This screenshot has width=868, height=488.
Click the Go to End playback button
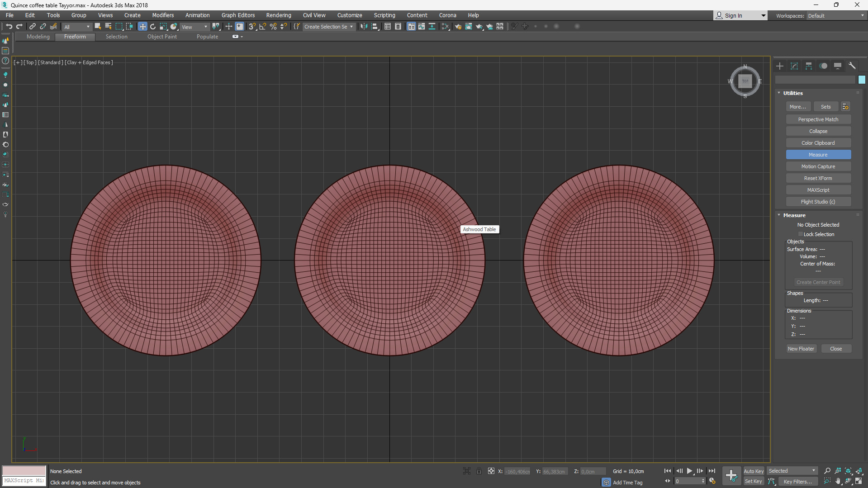click(x=712, y=471)
